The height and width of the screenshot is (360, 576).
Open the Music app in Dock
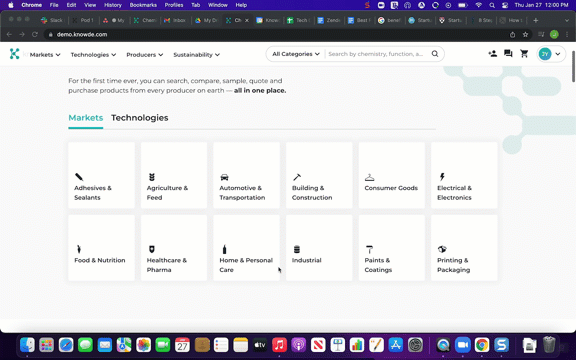280,345
